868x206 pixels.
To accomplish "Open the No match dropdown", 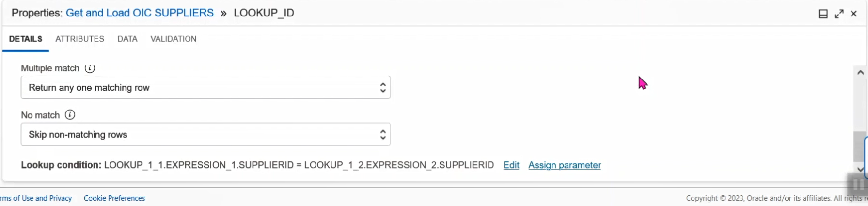I will tap(205, 135).
